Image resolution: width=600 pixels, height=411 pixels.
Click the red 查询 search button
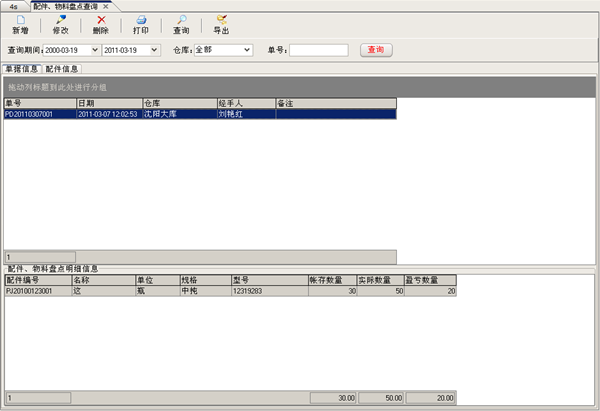tap(375, 49)
